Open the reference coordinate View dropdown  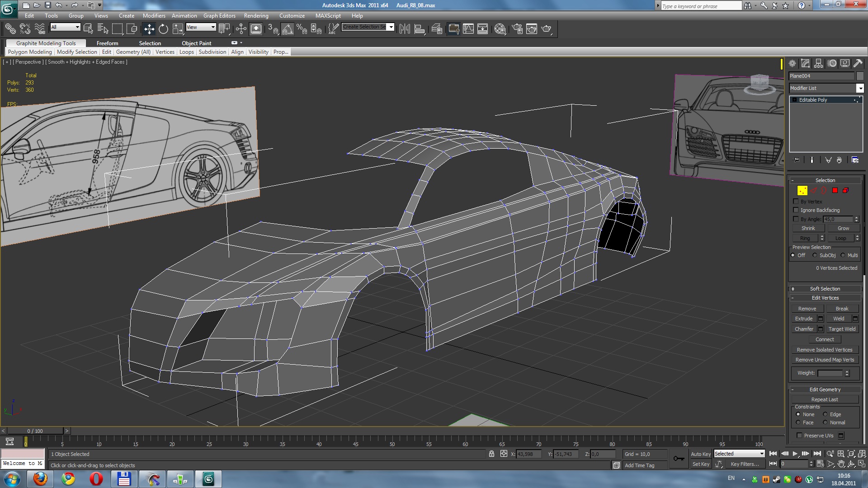pyautogui.click(x=201, y=28)
